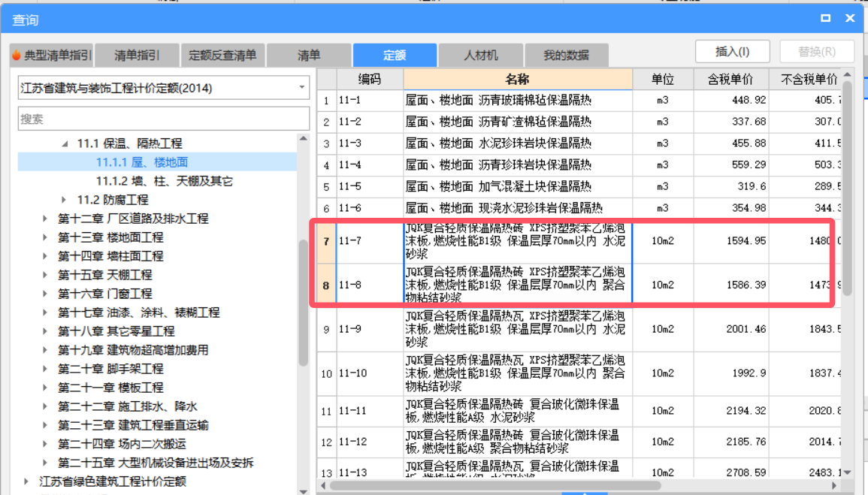
Task: Click code cell 11-12
Action: pyautogui.click(x=370, y=442)
